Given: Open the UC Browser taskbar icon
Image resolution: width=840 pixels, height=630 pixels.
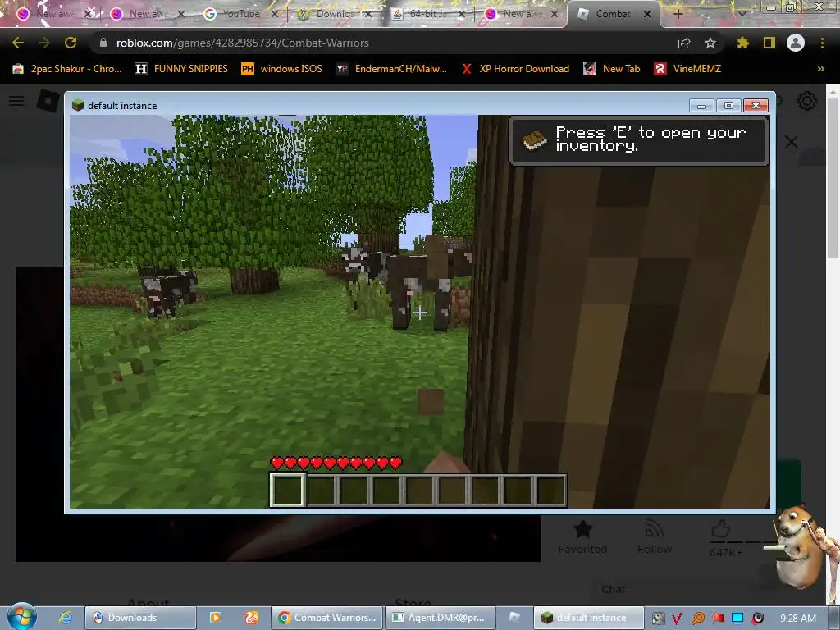Looking at the screenshot, I should tap(251, 618).
